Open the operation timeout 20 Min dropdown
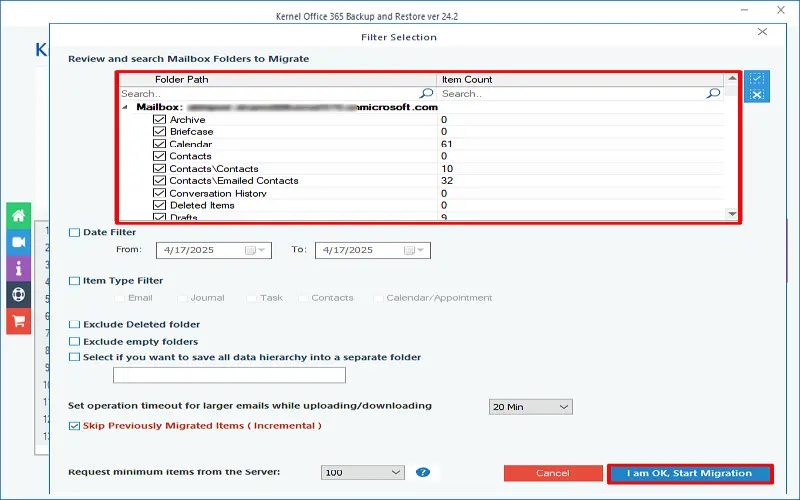 [x=531, y=407]
